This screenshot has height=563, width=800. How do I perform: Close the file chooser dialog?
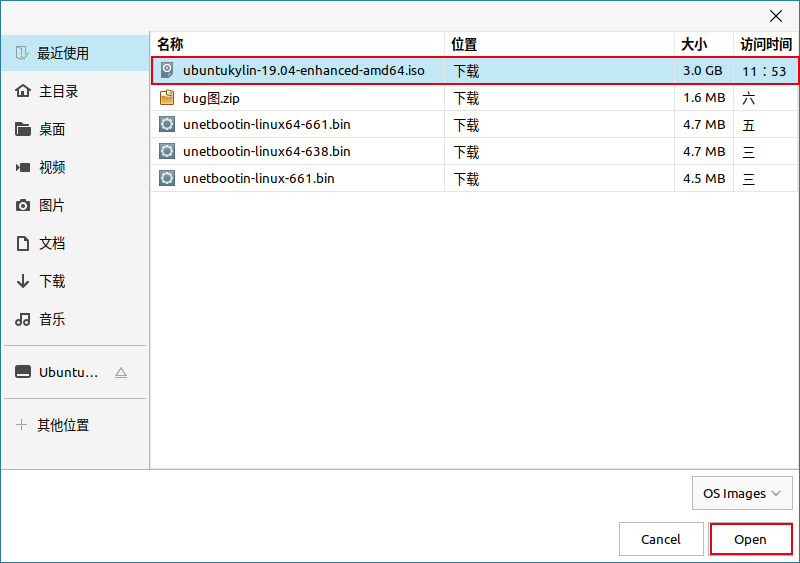[776, 16]
